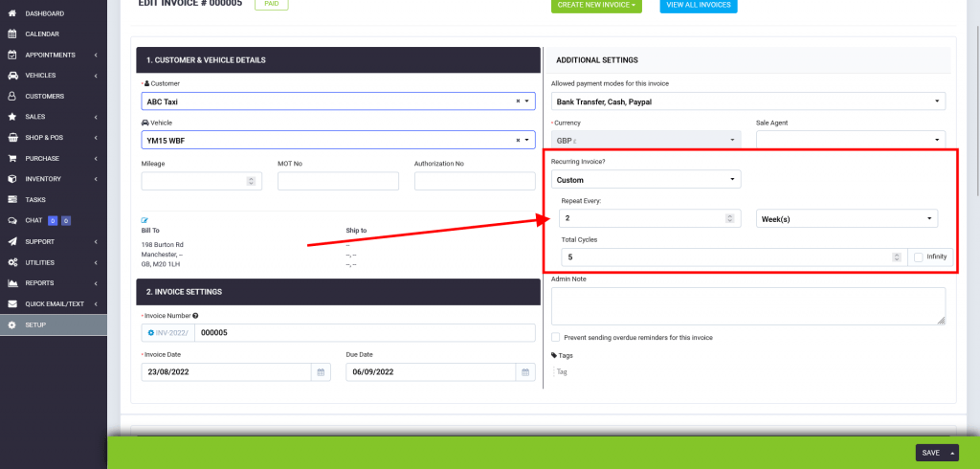This screenshot has height=469, width=980.
Task: Click the Dashboard home icon in sidebar
Action: 11,13
